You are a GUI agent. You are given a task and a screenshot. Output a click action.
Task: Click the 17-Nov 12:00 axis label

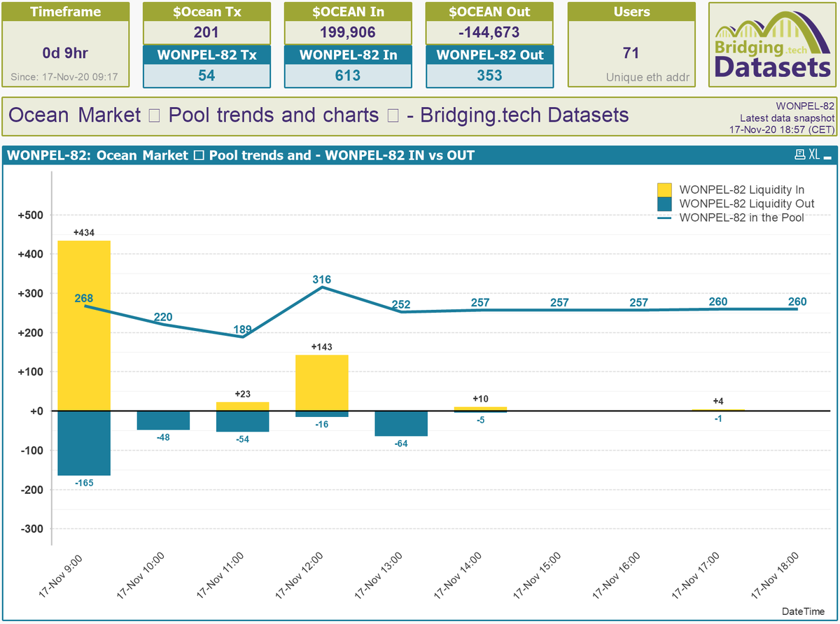[x=299, y=576]
